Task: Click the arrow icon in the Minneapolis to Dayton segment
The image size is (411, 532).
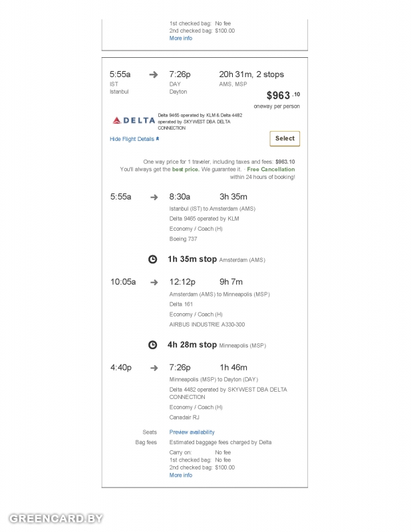Action: pyautogui.click(x=154, y=368)
